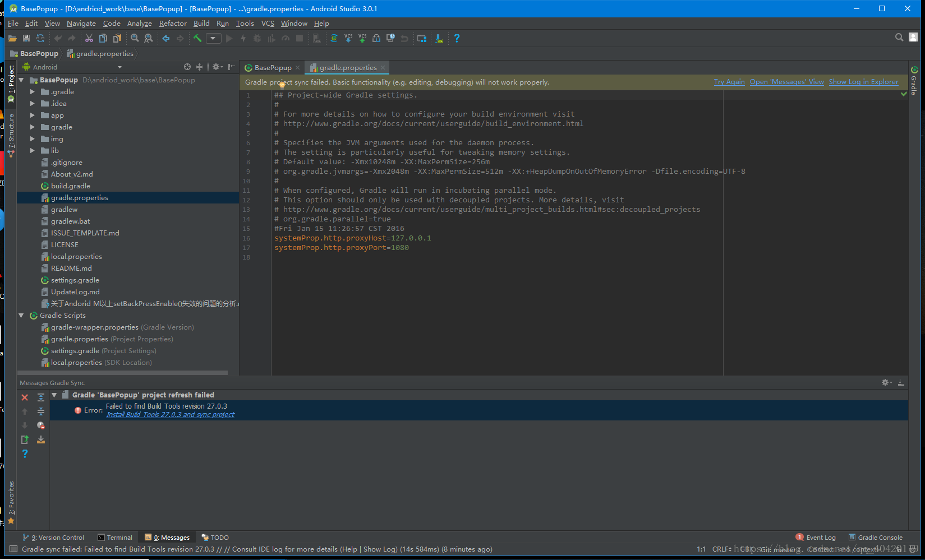Image resolution: width=925 pixels, height=560 pixels.
Task: Expand the .idea folder
Action: 32,104
